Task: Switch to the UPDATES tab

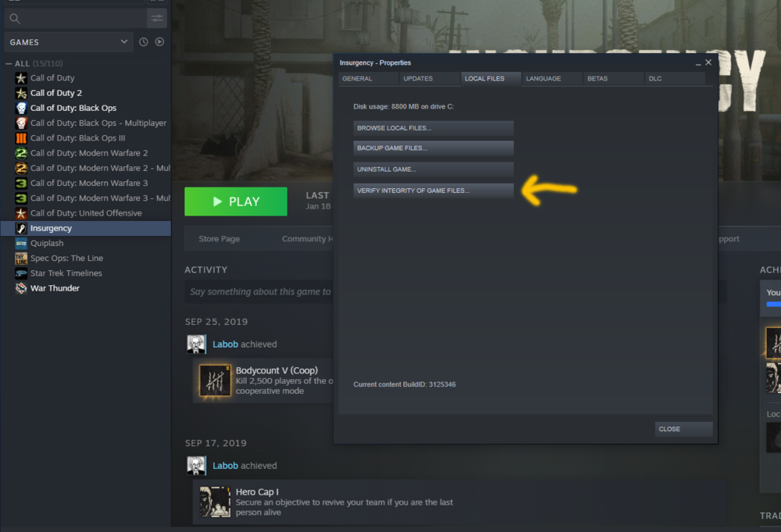Action: click(x=428, y=79)
